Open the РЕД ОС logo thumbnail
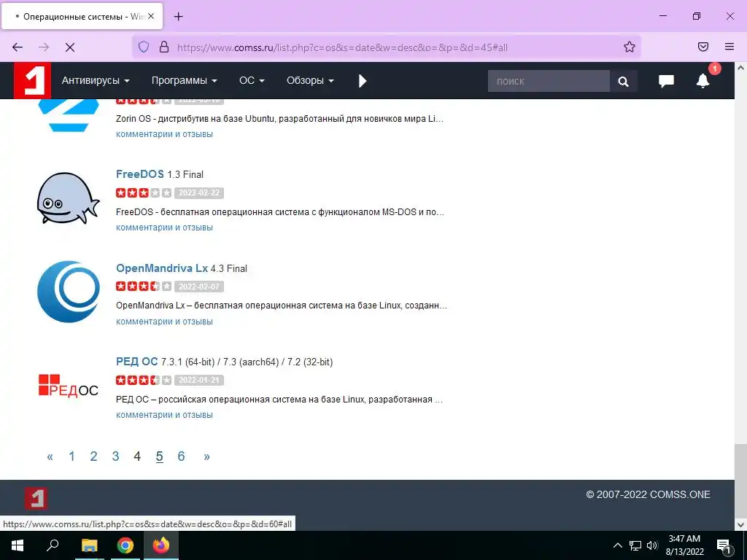The height and width of the screenshot is (560, 747). [x=69, y=386]
